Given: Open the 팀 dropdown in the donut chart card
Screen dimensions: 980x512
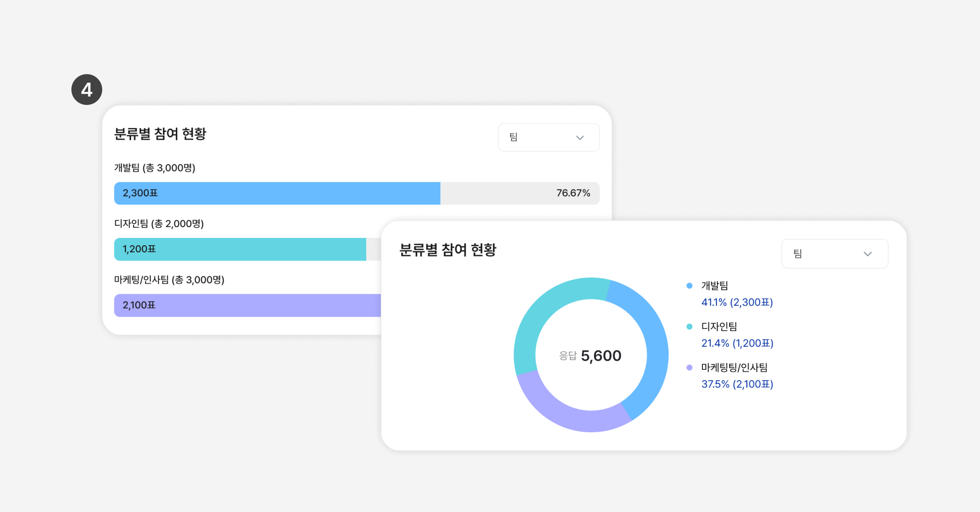Looking at the screenshot, I should (835, 254).
